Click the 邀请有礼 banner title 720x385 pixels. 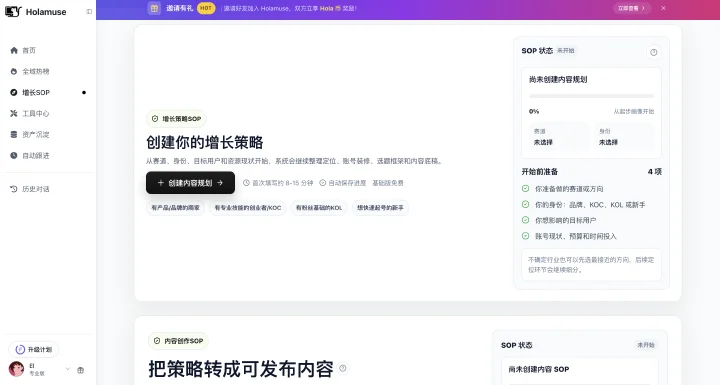[180, 8]
